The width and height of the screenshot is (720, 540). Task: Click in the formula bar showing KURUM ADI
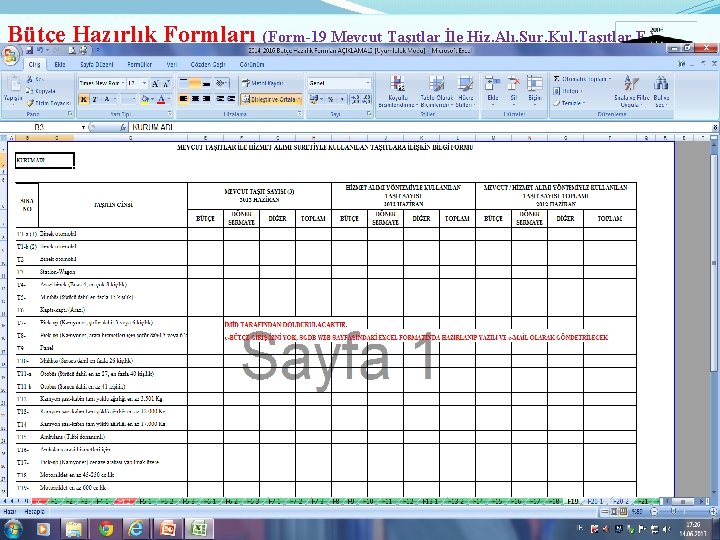[x=420, y=127]
